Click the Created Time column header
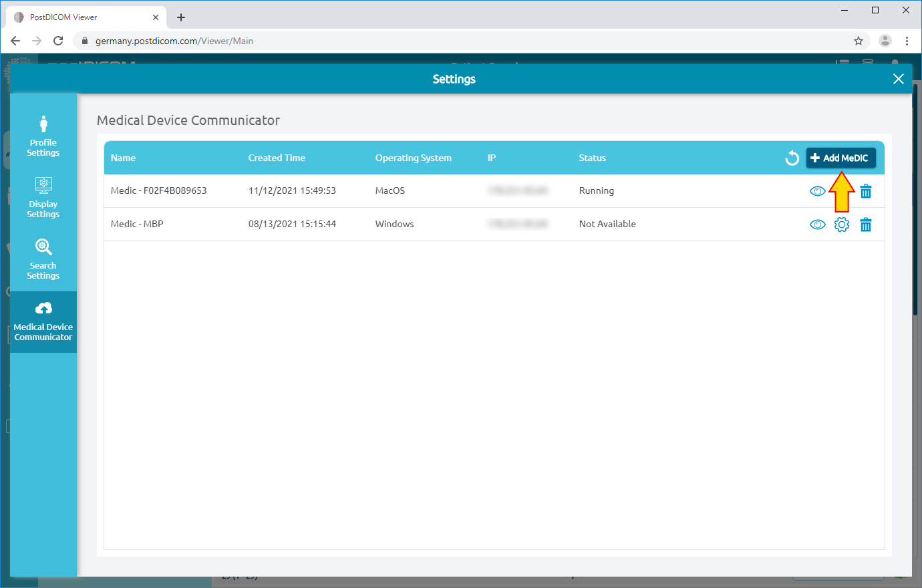 tap(277, 158)
